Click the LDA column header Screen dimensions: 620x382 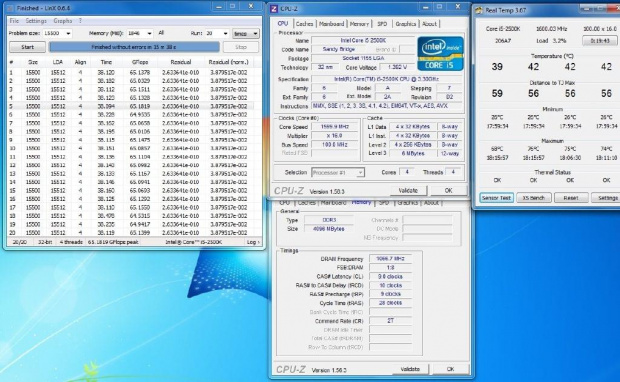click(x=58, y=62)
